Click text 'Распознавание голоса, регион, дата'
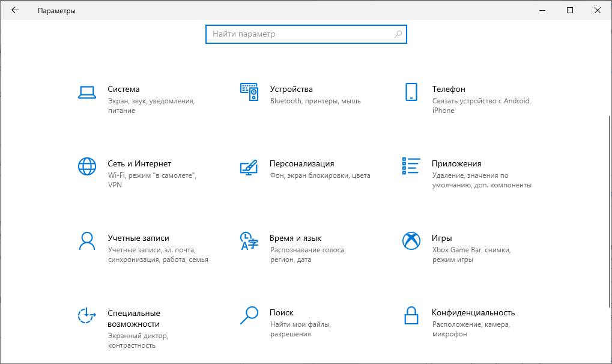The width and height of the screenshot is (612, 364). pyautogui.click(x=308, y=255)
